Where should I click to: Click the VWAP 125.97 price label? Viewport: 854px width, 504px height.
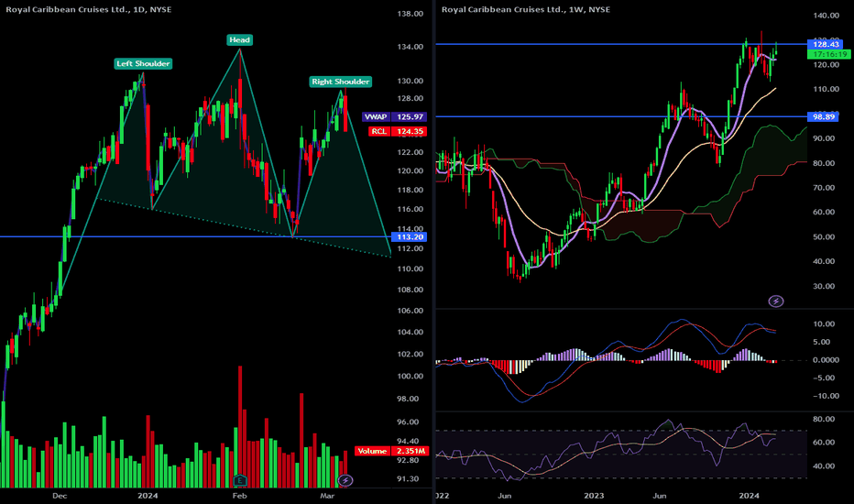coord(395,116)
